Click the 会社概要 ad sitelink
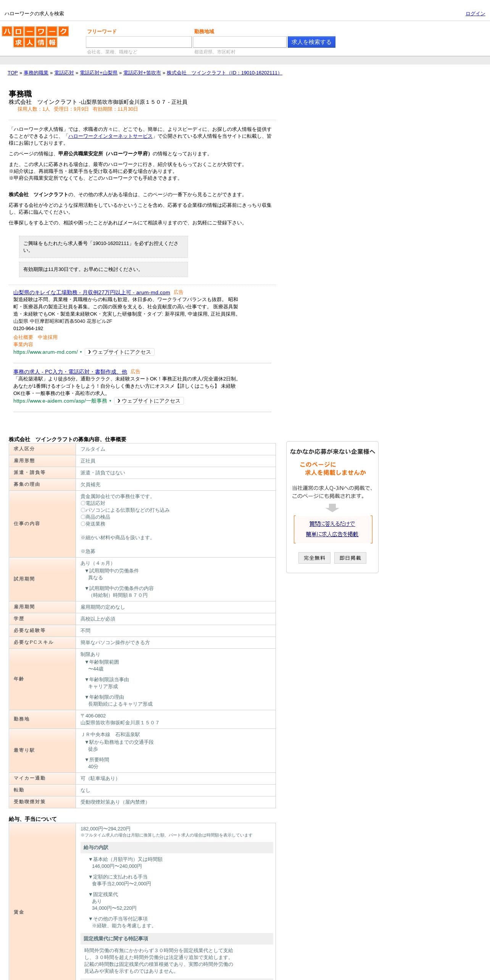 click(x=23, y=337)
